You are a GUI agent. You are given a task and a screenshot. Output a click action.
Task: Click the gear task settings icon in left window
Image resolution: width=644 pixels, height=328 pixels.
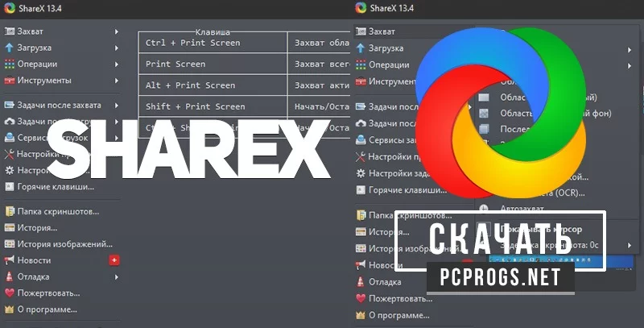pos(9,170)
